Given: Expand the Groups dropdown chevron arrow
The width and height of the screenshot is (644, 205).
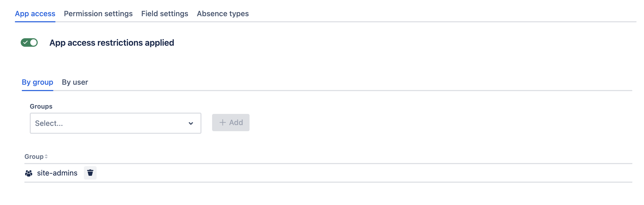Looking at the screenshot, I should pyautogui.click(x=191, y=123).
